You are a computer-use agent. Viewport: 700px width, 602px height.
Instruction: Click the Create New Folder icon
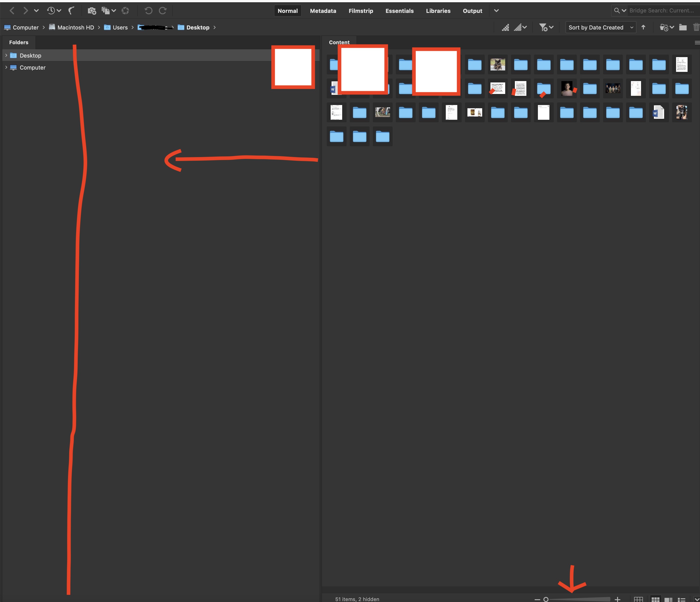tap(683, 27)
